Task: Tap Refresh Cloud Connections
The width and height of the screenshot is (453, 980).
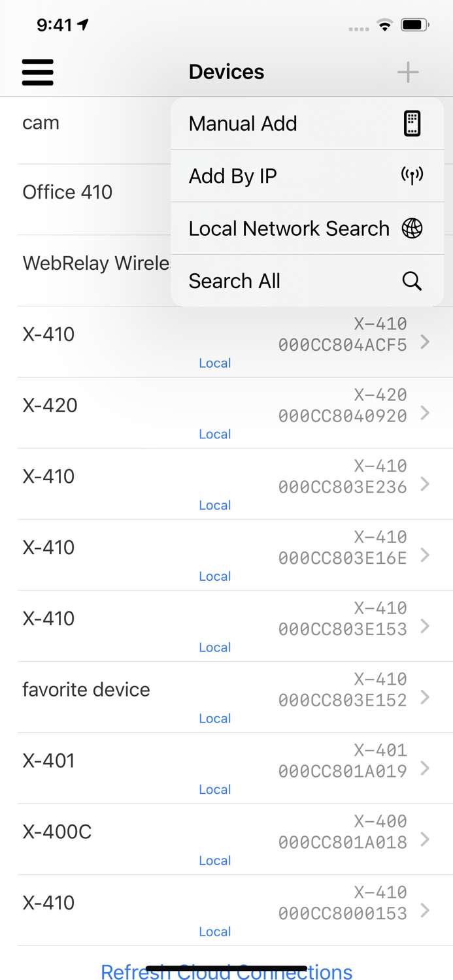Action: click(226, 972)
